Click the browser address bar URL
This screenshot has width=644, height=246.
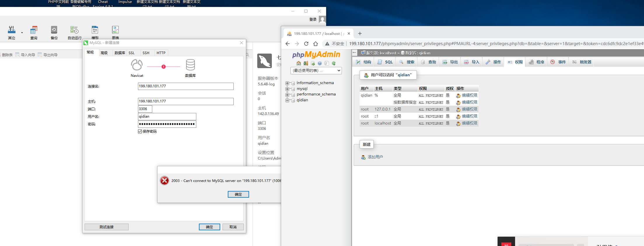click(x=496, y=44)
